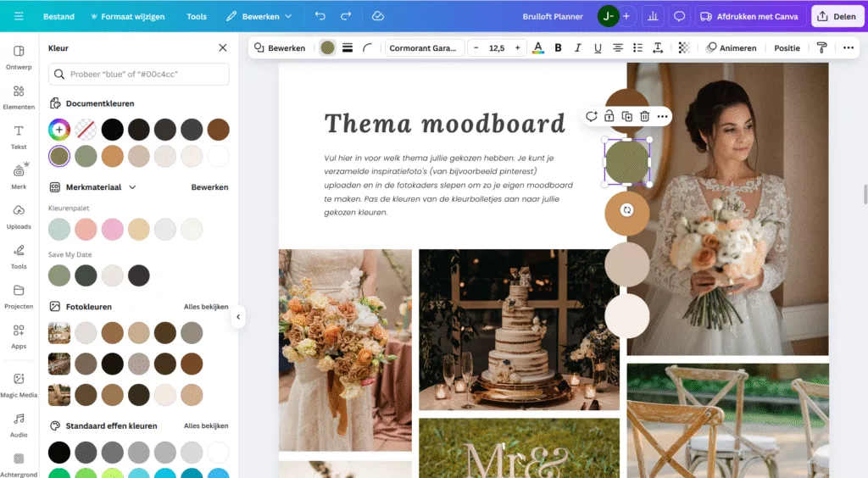Open corner rounding icon
Viewport: 868px width, 478px height.
coord(368,48)
